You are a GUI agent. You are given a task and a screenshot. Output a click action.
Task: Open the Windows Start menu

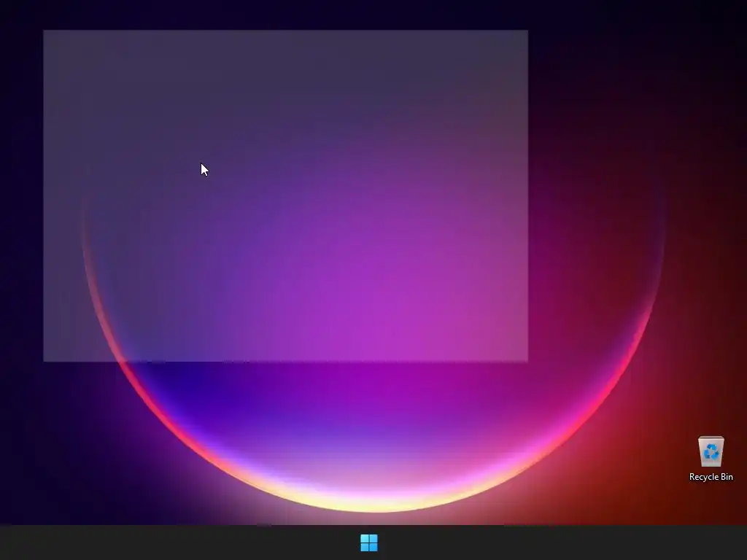coord(368,542)
